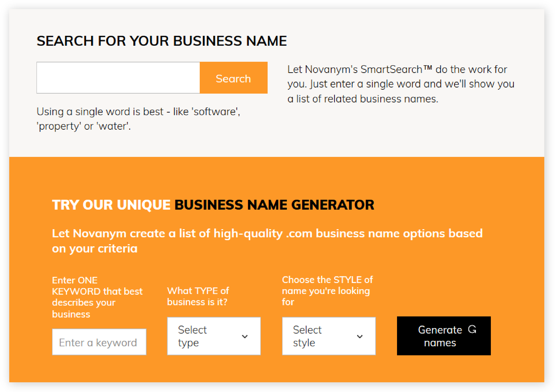
Task: Click the chevron arrow in Select style
Action: [x=360, y=336]
